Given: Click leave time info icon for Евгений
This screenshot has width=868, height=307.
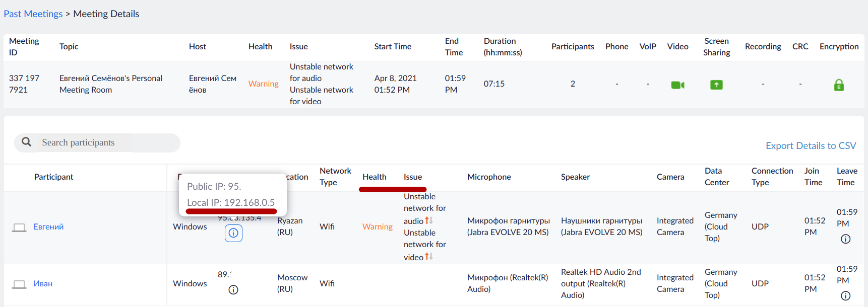Looking at the screenshot, I should click(845, 239).
